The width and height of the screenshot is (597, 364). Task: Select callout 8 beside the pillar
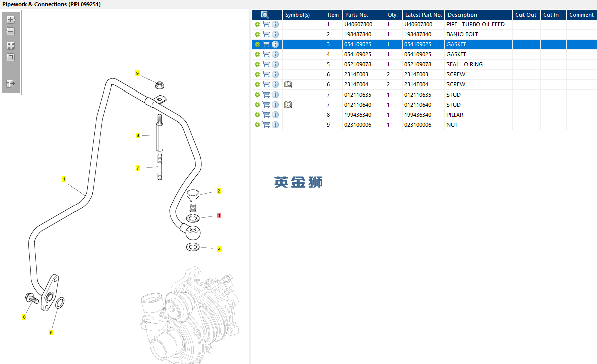click(x=138, y=135)
